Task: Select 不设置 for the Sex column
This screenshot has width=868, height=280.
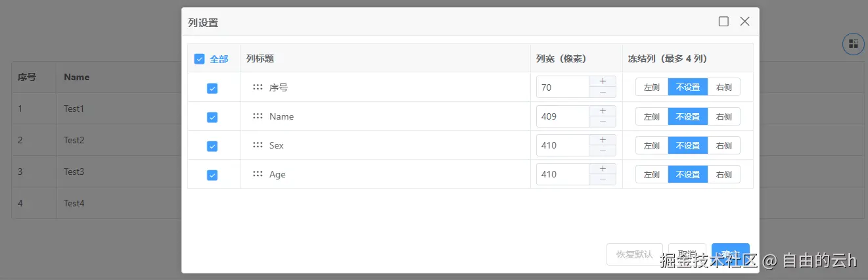Action: coord(688,145)
